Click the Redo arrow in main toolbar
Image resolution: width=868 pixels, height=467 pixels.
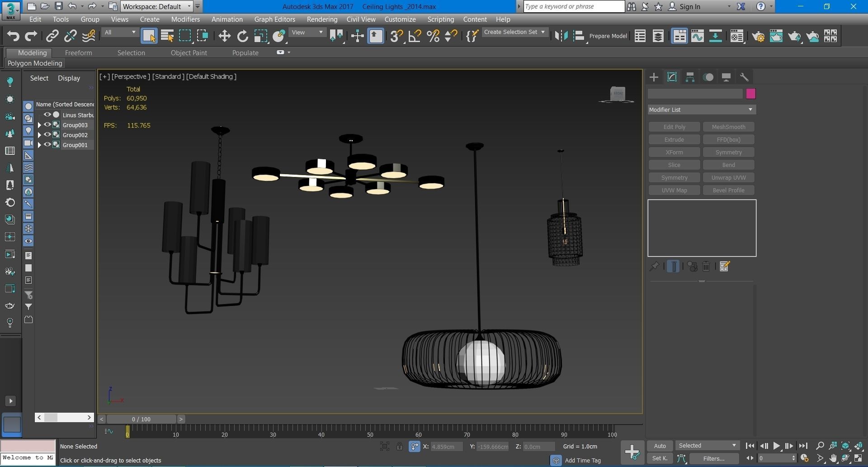(x=31, y=36)
